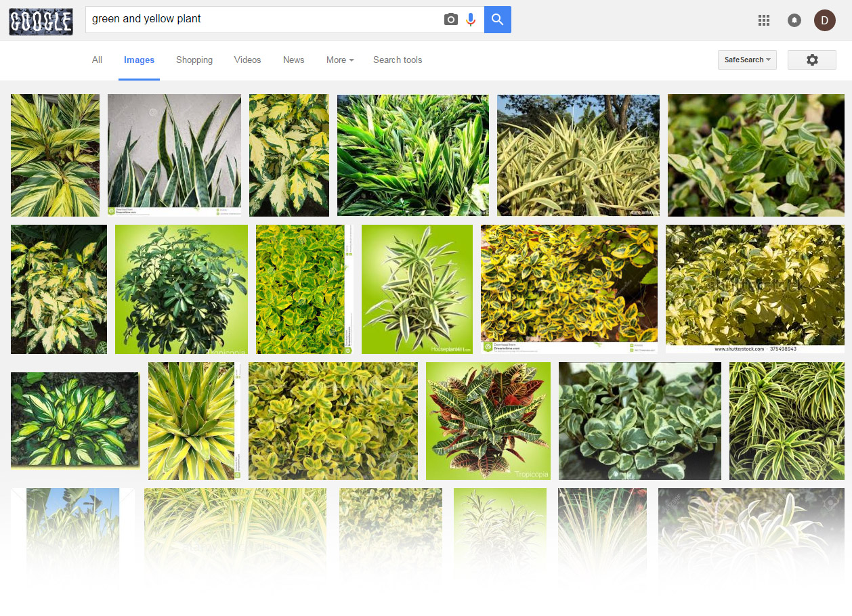
Task: Click the Images tab link
Action: tap(139, 60)
